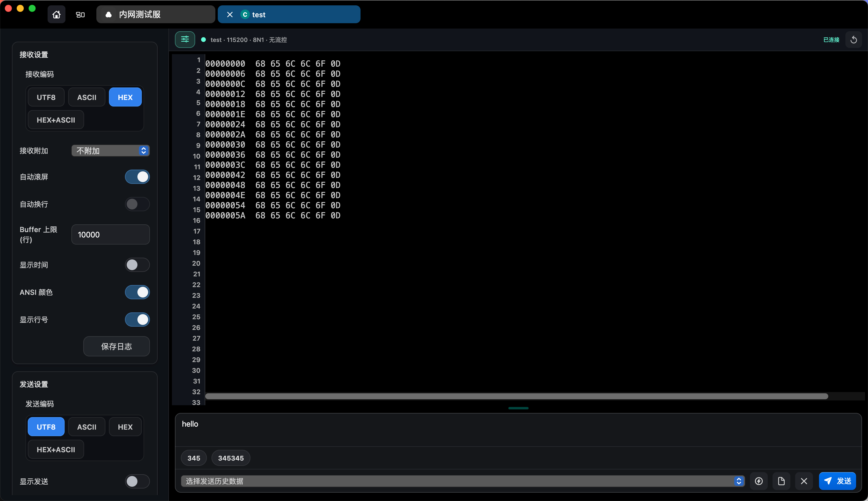Disable the 自动滚屏 auto-scroll toggle

[x=137, y=177]
